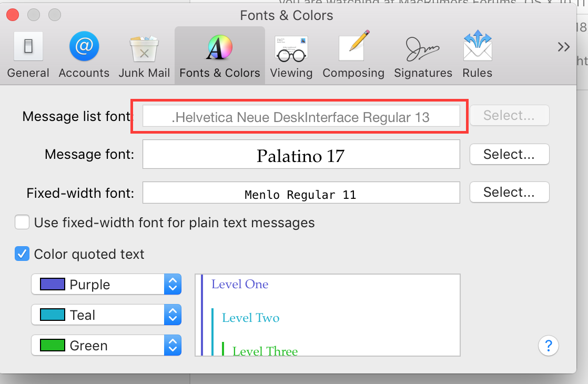The width and height of the screenshot is (588, 384).
Task: Open the Signatures preferences pane
Action: [423, 55]
